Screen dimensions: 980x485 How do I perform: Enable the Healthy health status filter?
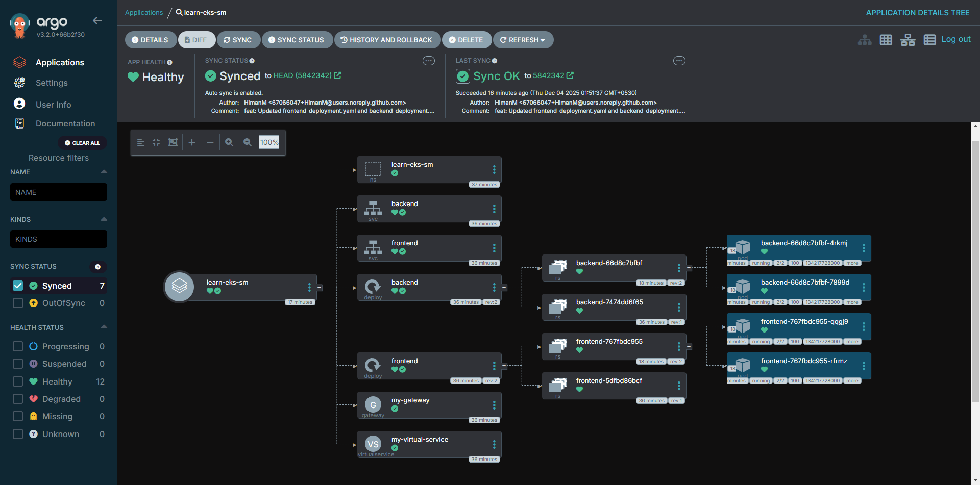tap(17, 381)
